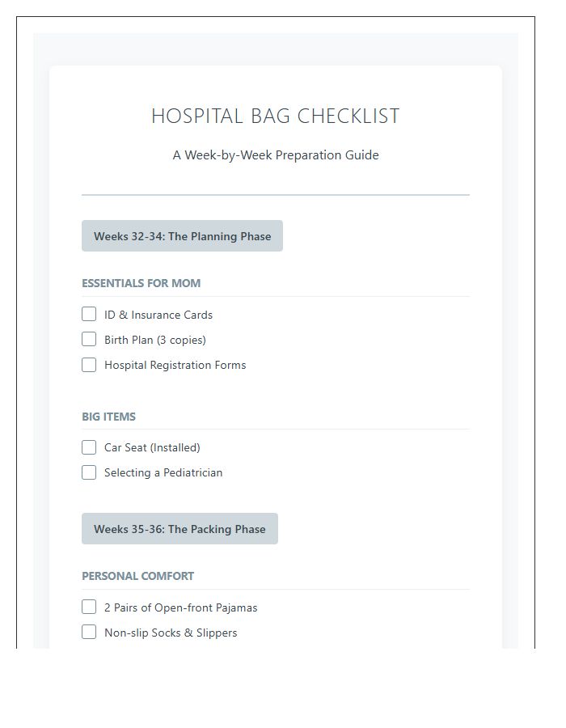
Task: Select the ESSENTIALS FOR MOM section header
Action: [x=141, y=283]
